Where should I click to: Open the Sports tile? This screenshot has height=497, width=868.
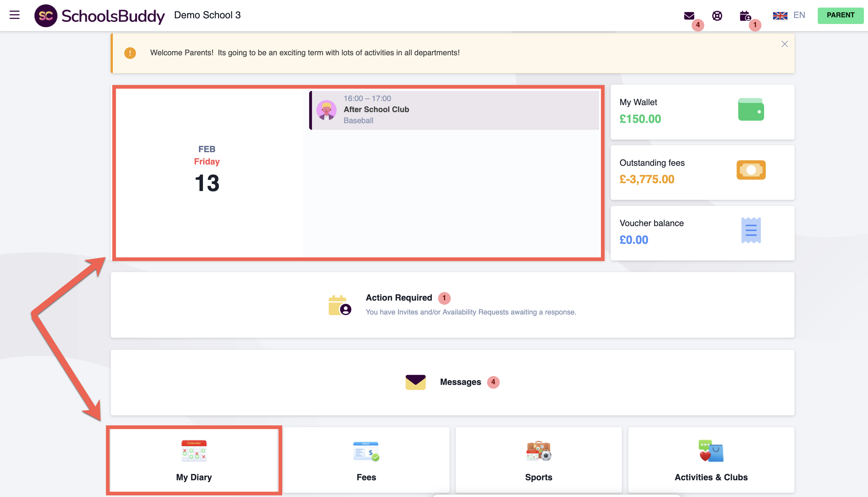click(x=538, y=459)
